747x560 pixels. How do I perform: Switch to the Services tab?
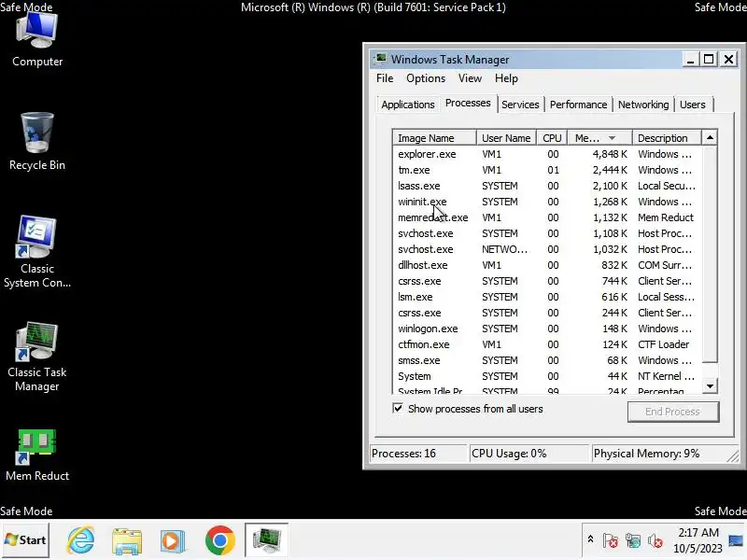pos(520,105)
